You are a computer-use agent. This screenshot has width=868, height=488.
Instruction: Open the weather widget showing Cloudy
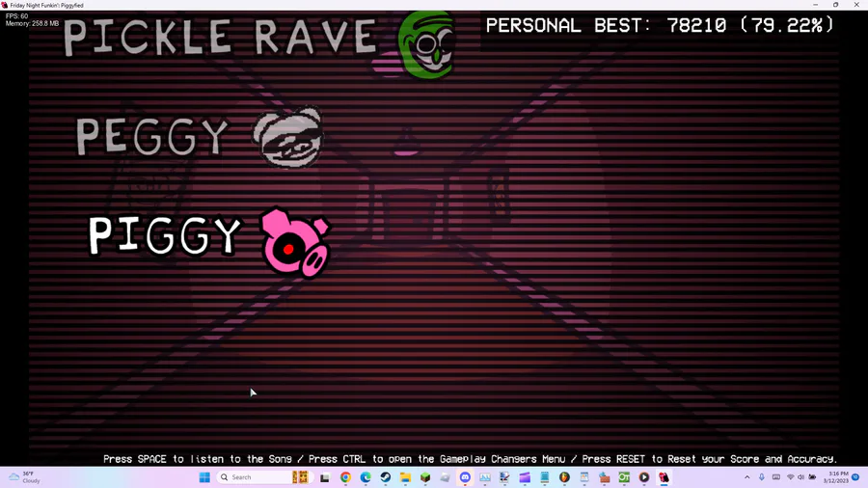tap(25, 477)
